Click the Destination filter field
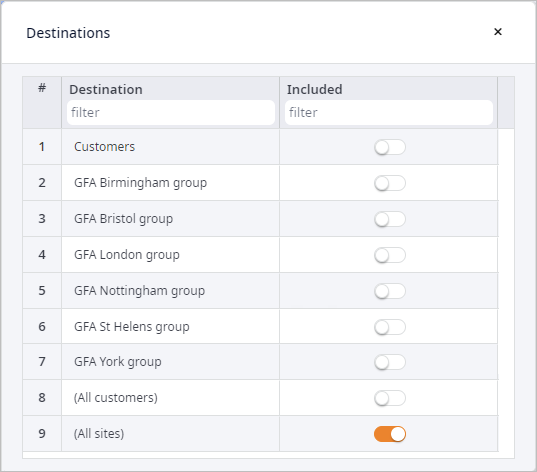537x472 pixels. click(x=171, y=112)
